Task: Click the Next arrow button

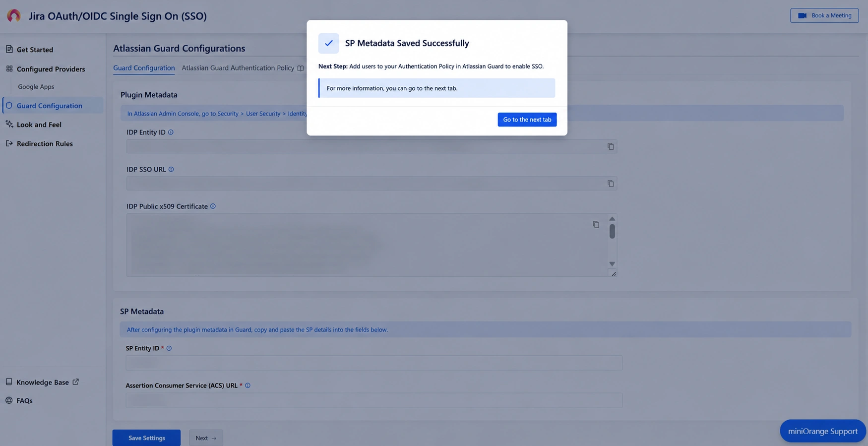Action: point(206,438)
